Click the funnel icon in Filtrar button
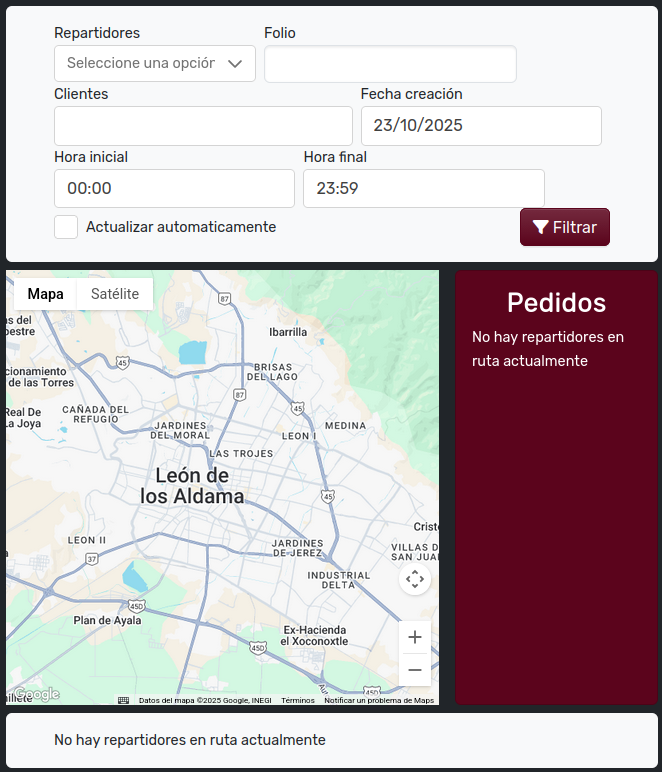Viewport: 662px width, 772px height. (x=540, y=227)
